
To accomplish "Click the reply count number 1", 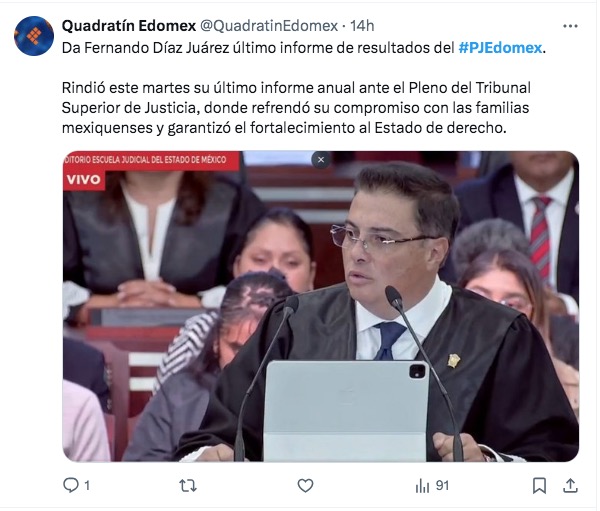I will [87, 486].
